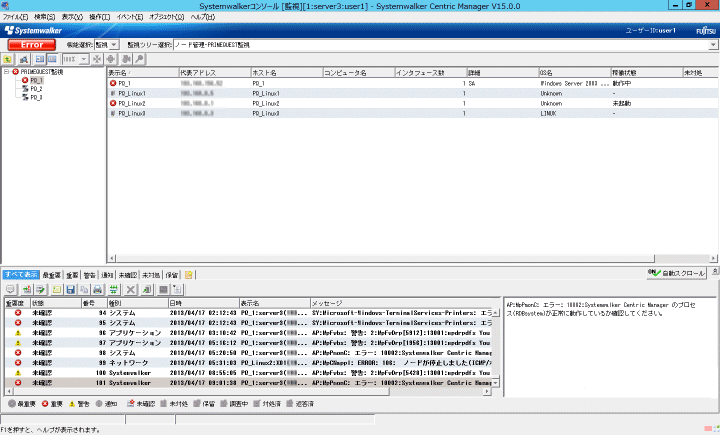Click the delete X event icon

click(x=131, y=289)
